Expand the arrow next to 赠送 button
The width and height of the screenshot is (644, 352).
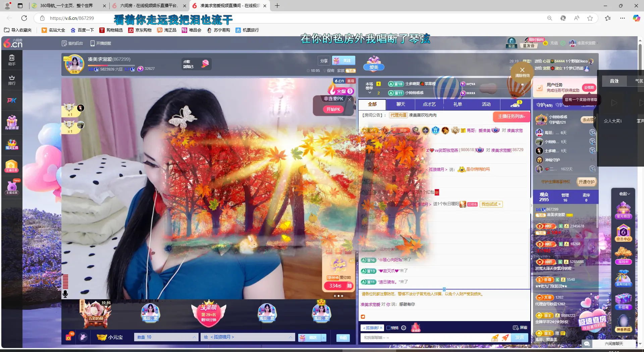324,338
